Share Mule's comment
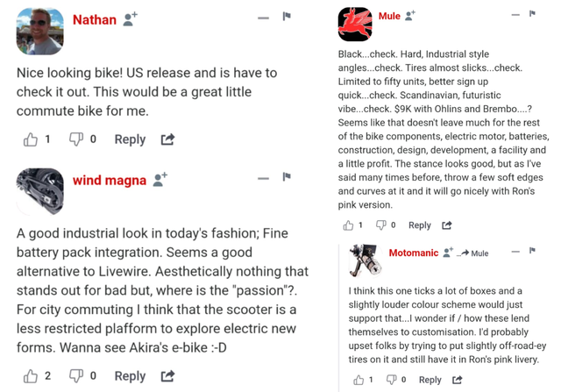The width and height of the screenshot is (561, 392). [447, 225]
